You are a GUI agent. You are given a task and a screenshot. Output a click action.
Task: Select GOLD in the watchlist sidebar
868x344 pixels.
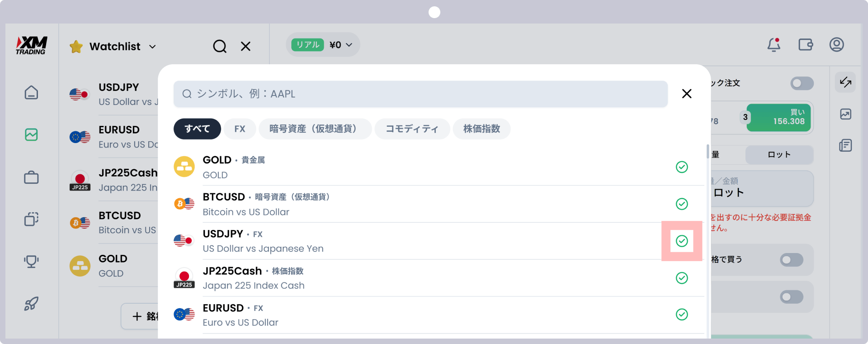click(114, 266)
